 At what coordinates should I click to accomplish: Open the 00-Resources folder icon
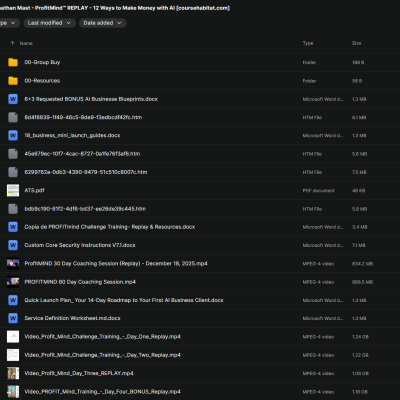[13, 81]
